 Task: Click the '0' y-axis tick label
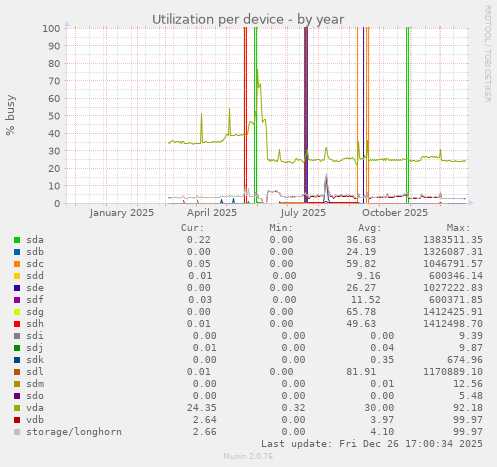click(x=57, y=203)
